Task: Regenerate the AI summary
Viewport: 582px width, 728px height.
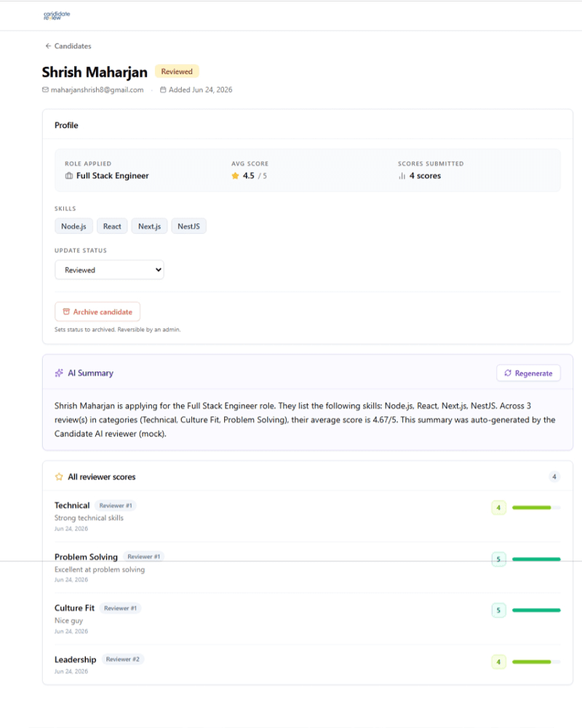Action: [x=528, y=373]
